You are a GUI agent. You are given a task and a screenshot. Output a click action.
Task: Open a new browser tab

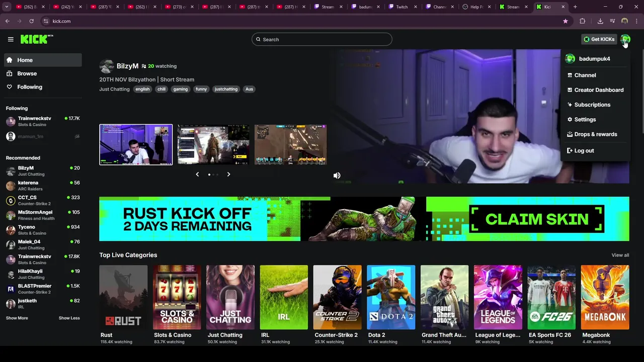pos(575,7)
